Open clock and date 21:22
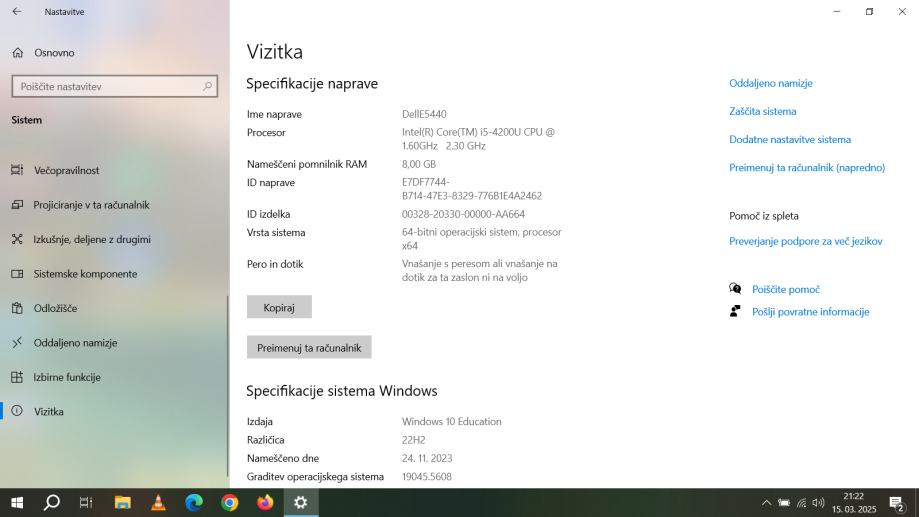Image resolution: width=919 pixels, height=517 pixels. [854, 502]
